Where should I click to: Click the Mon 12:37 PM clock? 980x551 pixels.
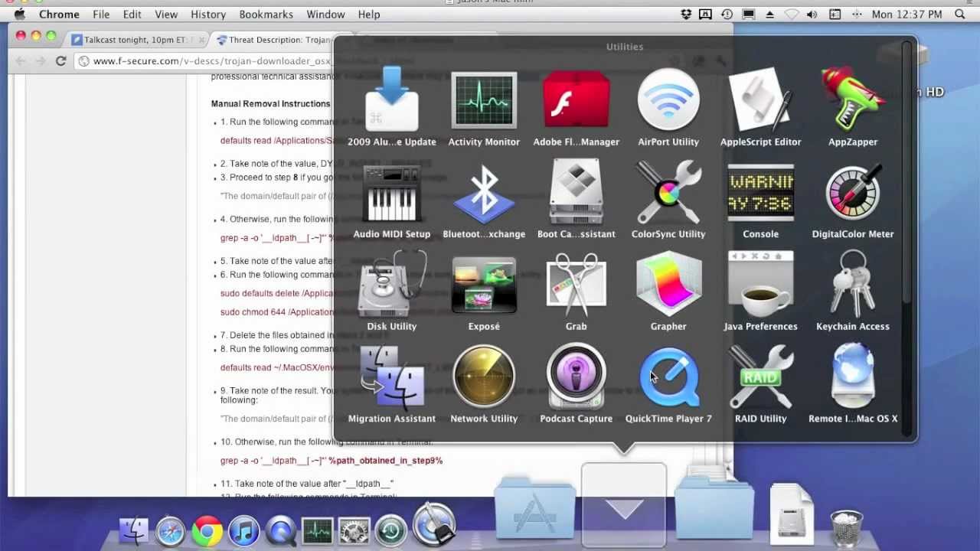coord(906,15)
